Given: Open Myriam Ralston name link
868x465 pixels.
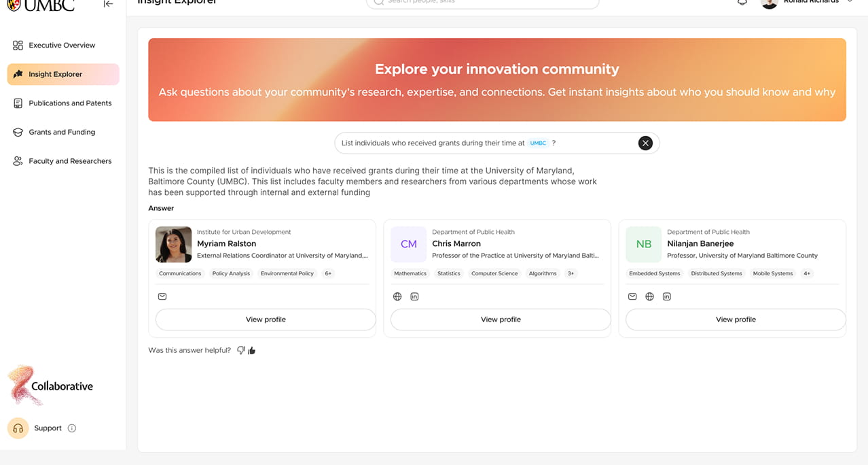Looking at the screenshot, I should [x=226, y=243].
